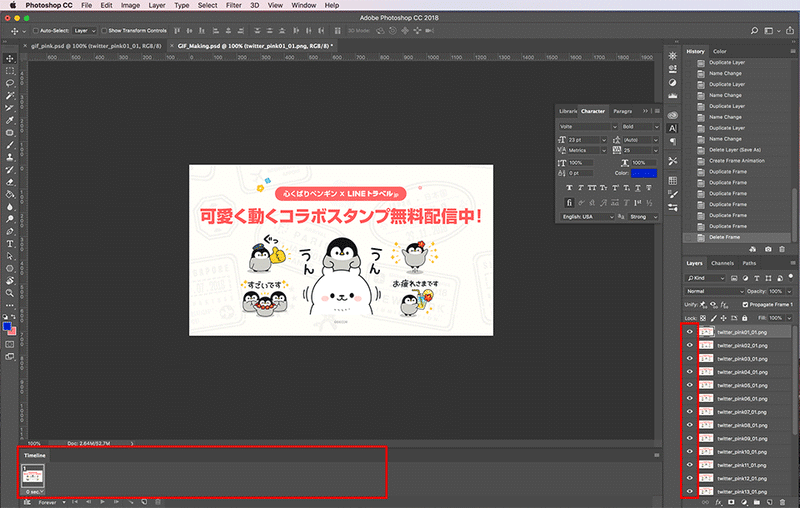This screenshot has height=508, width=800.
Task: Select the Brush tool
Action: (x=10, y=145)
